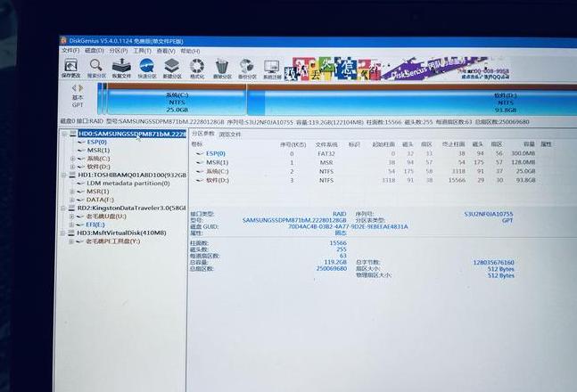
Task: Select HD1:TOSHIBAMQ01ABD100 in the tree
Action: tap(132, 175)
